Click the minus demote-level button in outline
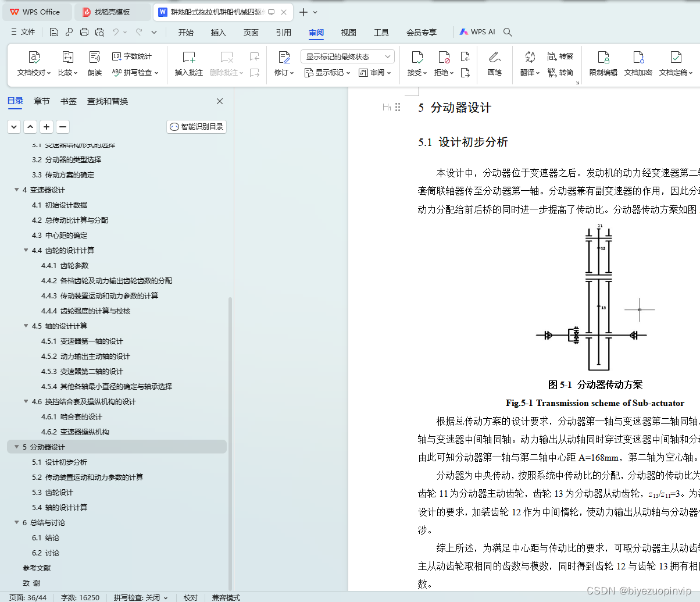 click(x=63, y=127)
